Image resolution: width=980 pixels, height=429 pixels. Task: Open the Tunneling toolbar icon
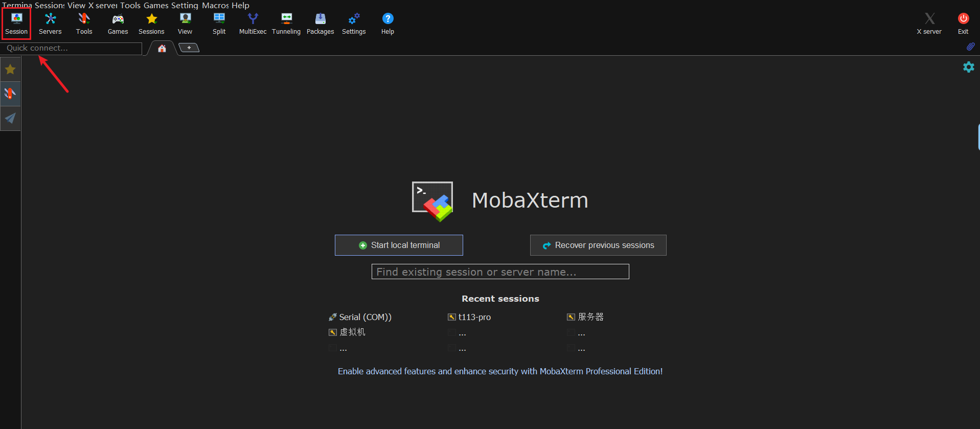pos(286,24)
